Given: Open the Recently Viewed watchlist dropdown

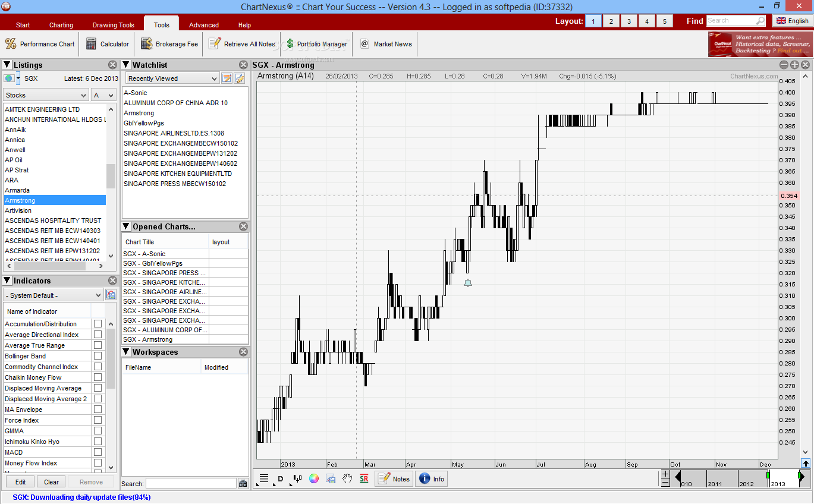Looking at the screenshot, I should coord(172,78).
